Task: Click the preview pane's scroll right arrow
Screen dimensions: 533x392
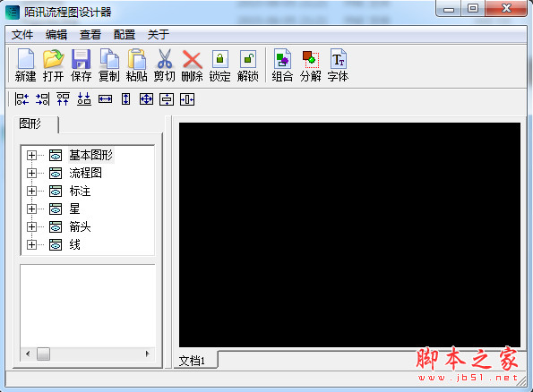Action: [x=148, y=354]
